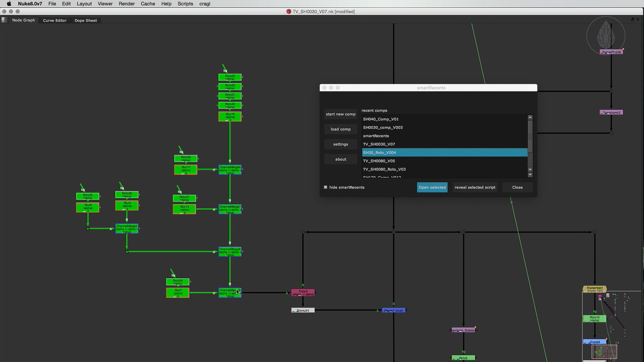Screen dimensions: 644x362
Task: Select SH040_Comp_V01 in recent comps
Action: [x=445, y=119]
